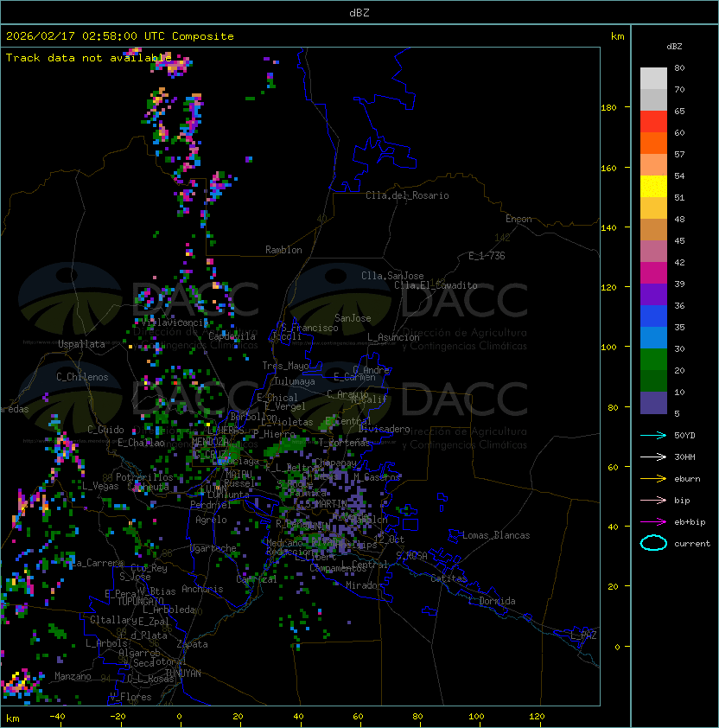Screen dimensions: 719x728
Task: Click the 'C_Chilenos' map label
Action: [x=82, y=377]
